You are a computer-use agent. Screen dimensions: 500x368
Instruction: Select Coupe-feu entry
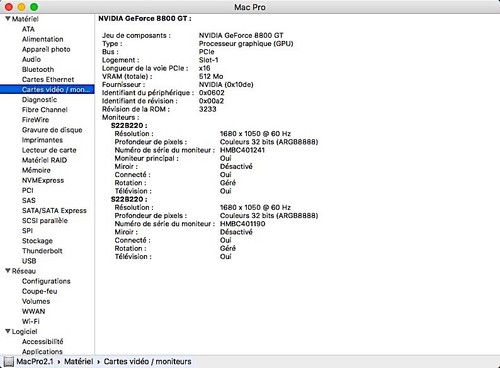pyautogui.click(x=40, y=291)
